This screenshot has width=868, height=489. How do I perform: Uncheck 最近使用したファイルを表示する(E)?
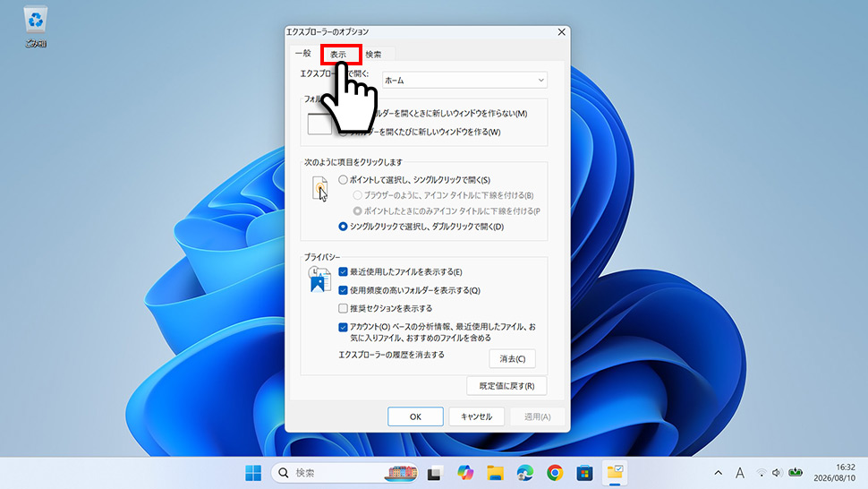[x=344, y=272]
